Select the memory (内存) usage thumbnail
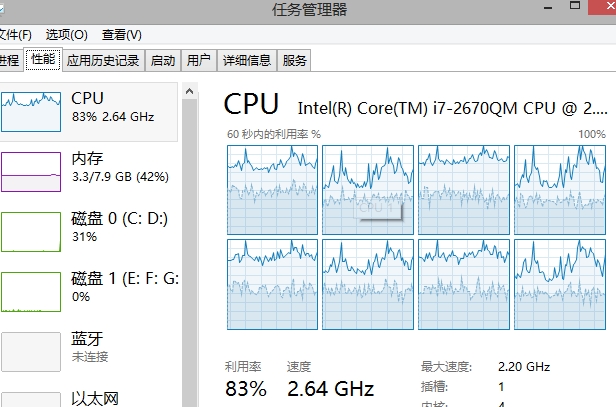 coord(31,172)
